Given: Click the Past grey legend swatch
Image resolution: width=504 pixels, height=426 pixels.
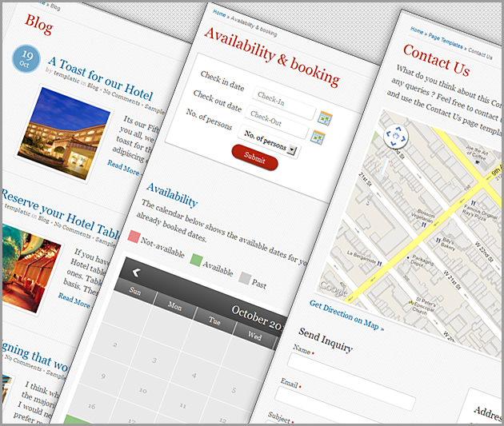Looking at the screenshot, I should 245,278.
